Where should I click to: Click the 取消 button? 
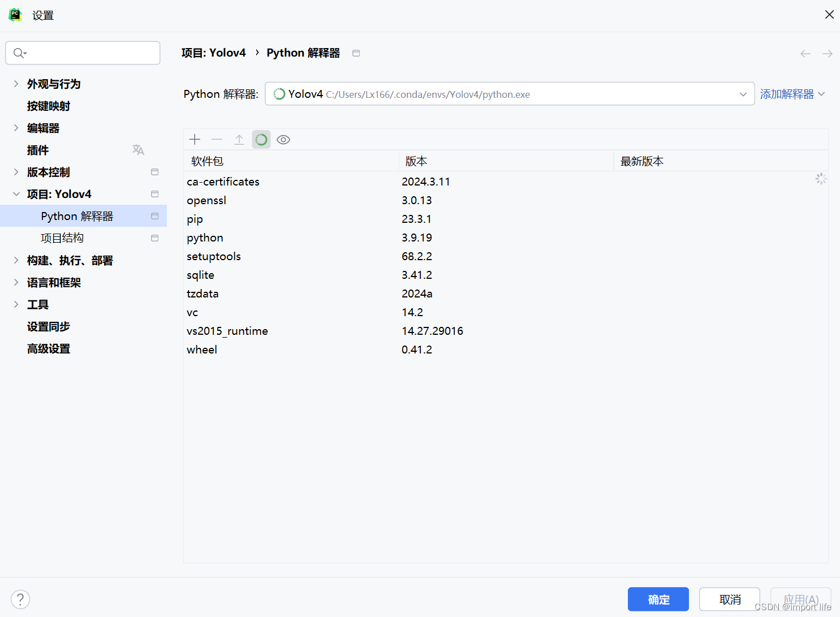730,599
